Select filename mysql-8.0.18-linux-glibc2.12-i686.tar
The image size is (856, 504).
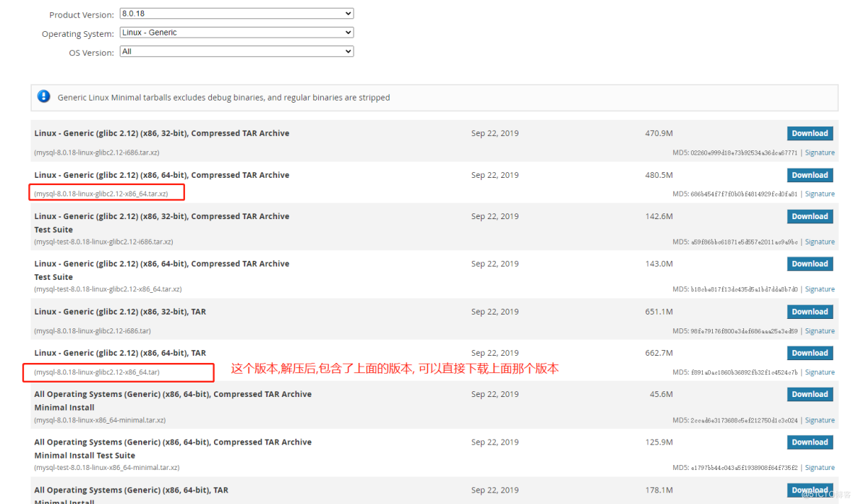(93, 331)
